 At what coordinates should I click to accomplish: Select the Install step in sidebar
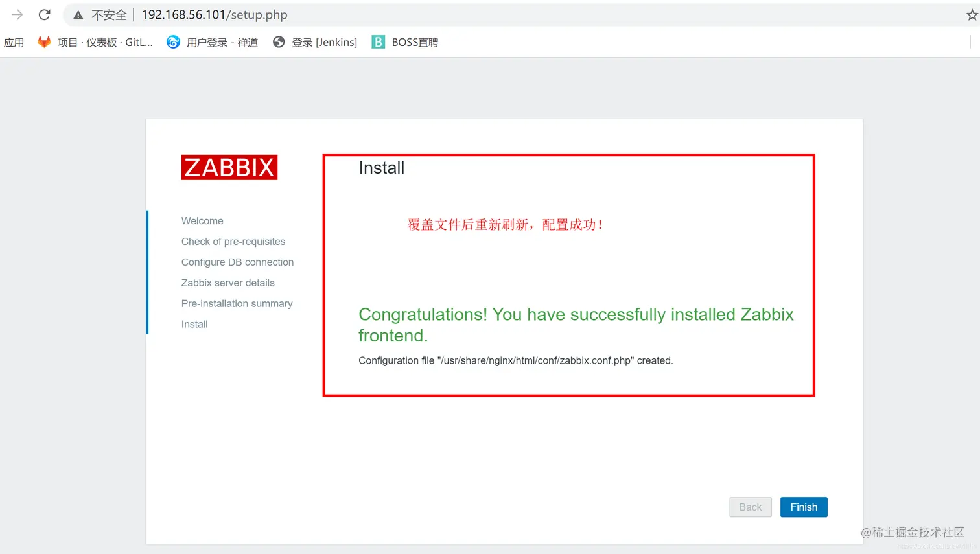pyautogui.click(x=194, y=325)
